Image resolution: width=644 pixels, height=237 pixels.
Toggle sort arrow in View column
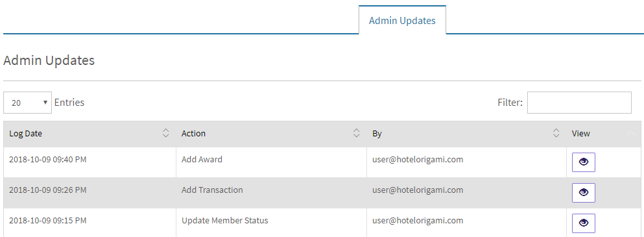point(631,133)
